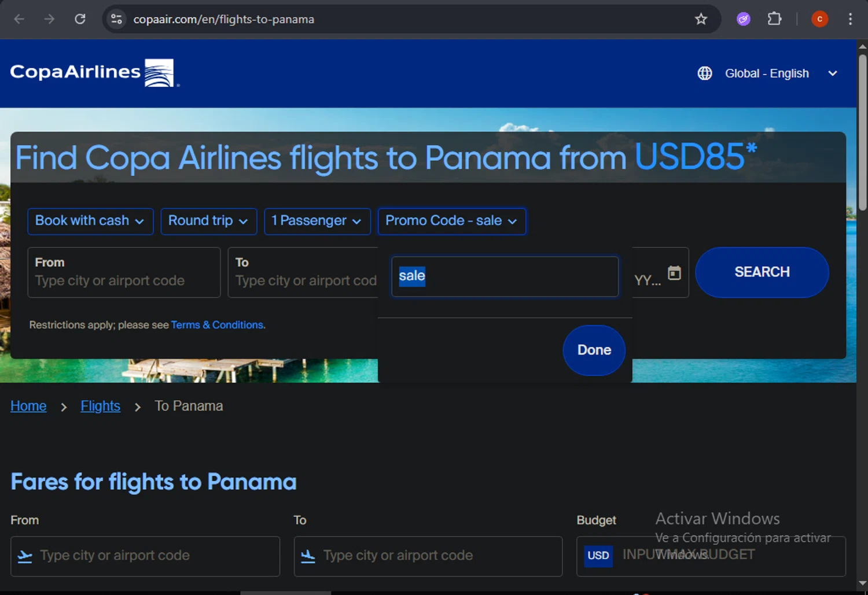Click the departure plane icon in Fares From
This screenshot has height=595, width=868.
25,556
